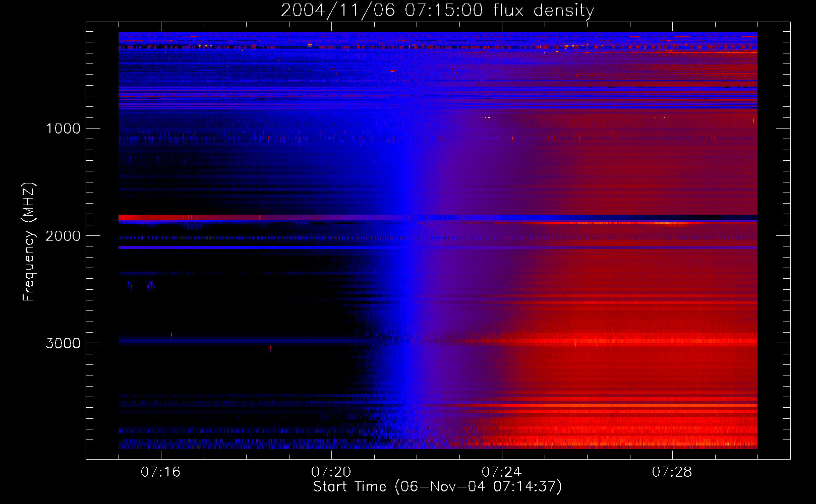Click the 07:16 time tick label
This screenshot has width=816, height=504.
pos(161,472)
